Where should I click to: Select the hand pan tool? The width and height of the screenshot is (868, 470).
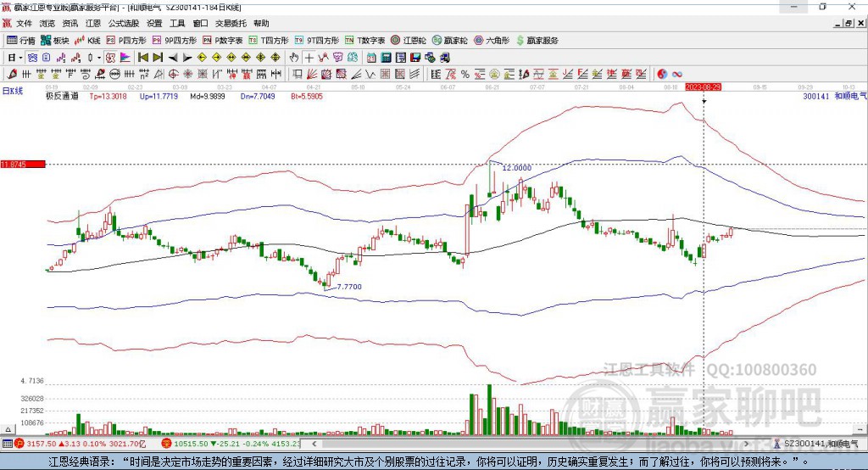point(293,58)
